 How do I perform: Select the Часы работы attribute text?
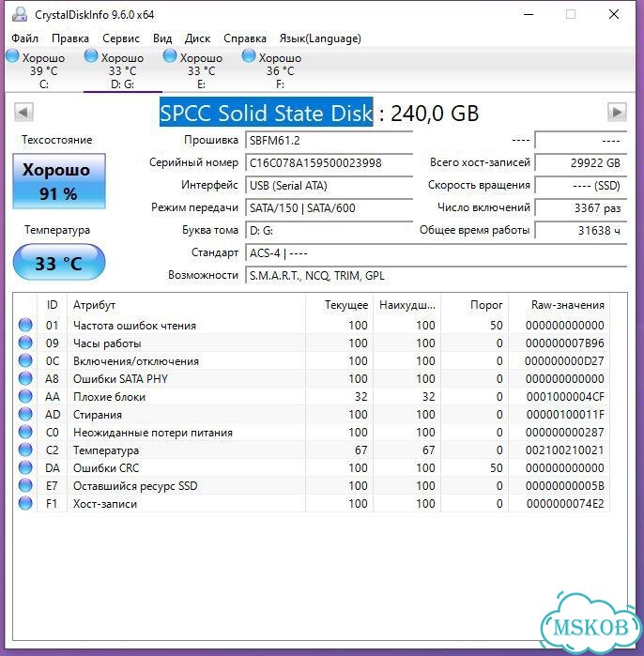107,343
